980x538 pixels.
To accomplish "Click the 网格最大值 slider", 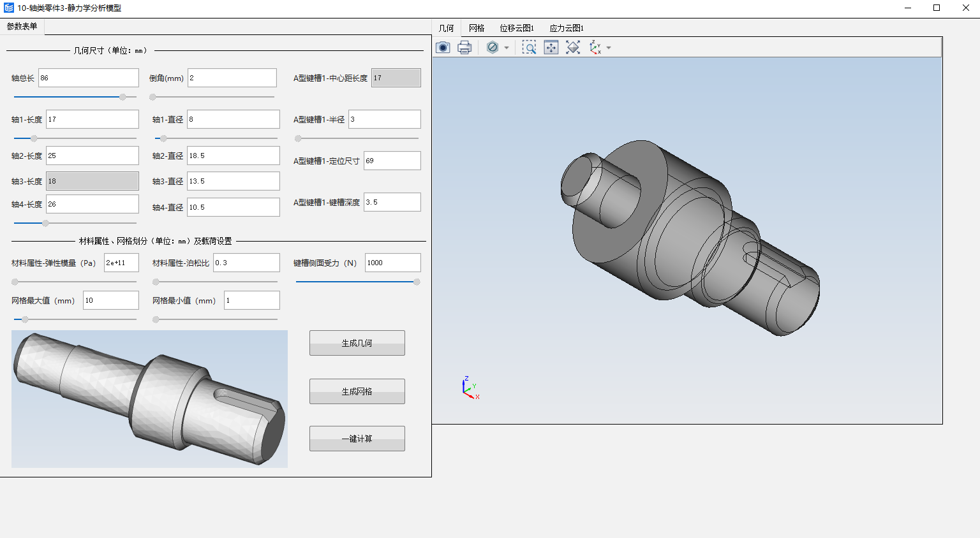I will pyautogui.click(x=75, y=319).
